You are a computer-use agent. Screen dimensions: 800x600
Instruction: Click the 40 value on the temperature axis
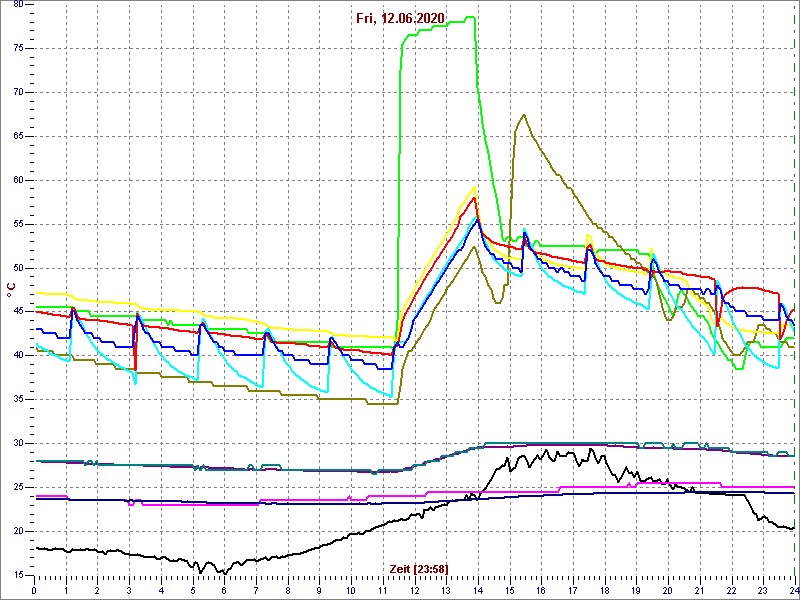(x=18, y=356)
